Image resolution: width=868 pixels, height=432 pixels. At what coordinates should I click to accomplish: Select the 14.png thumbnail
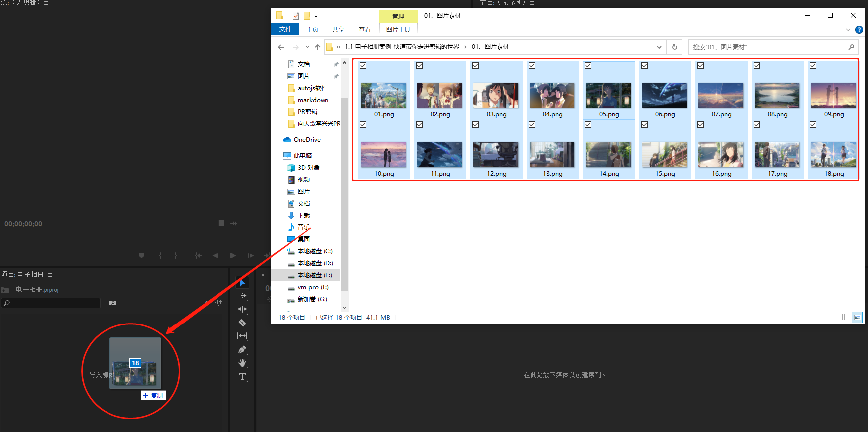[608, 154]
